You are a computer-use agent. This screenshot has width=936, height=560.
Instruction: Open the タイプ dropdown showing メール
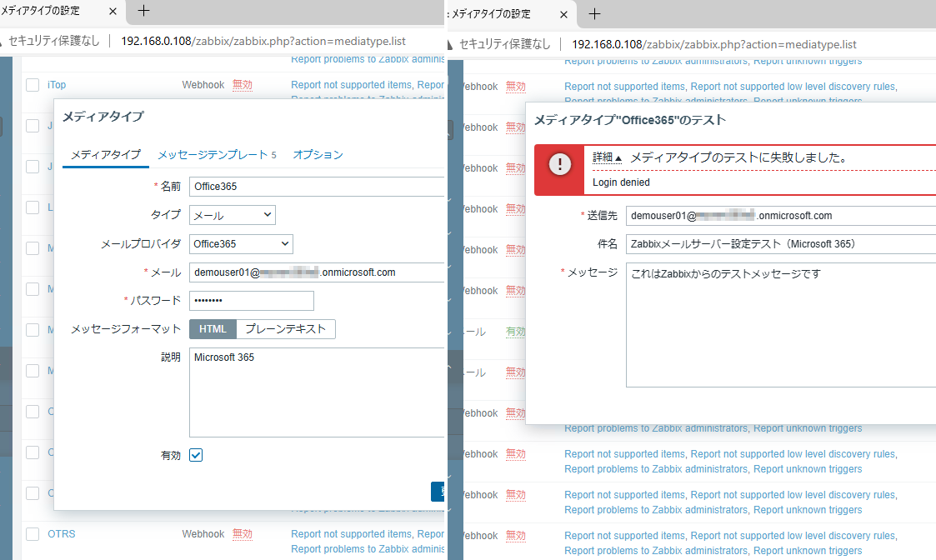[233, 215]
